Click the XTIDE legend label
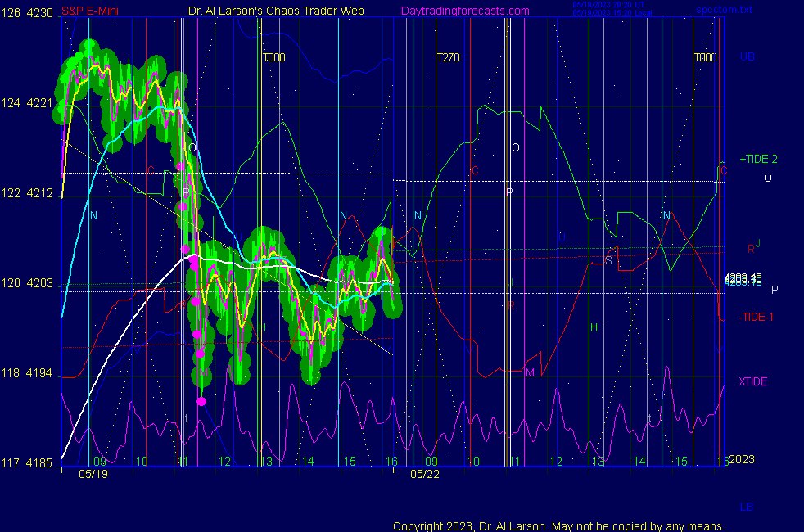 752,381
